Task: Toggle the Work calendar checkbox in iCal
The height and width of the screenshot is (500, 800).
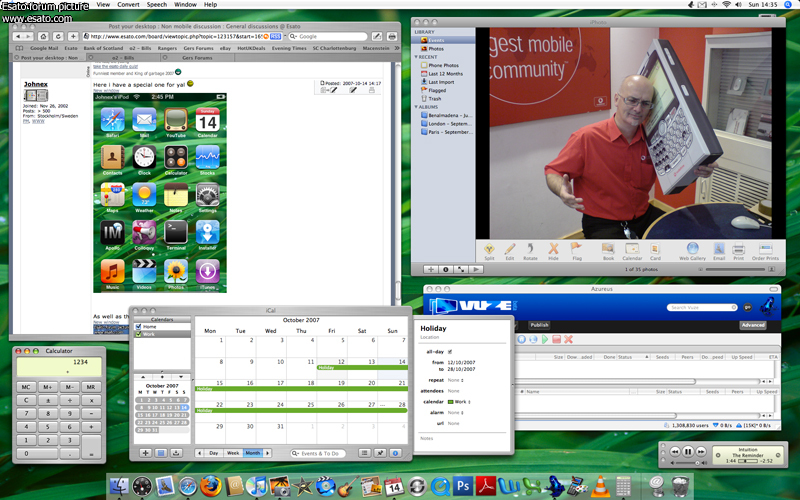Action: (x=138, y=334)
